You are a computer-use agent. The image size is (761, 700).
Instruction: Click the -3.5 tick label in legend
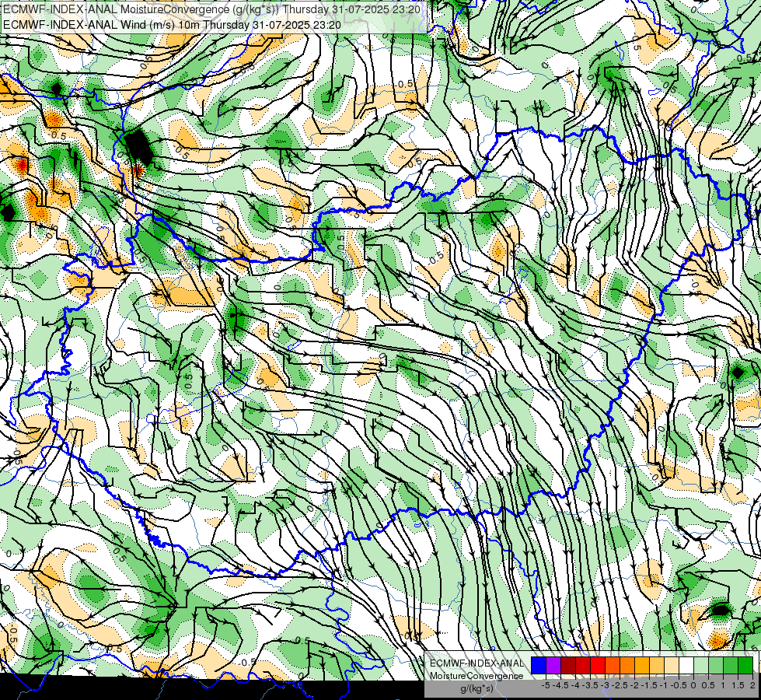click(590, 685)
